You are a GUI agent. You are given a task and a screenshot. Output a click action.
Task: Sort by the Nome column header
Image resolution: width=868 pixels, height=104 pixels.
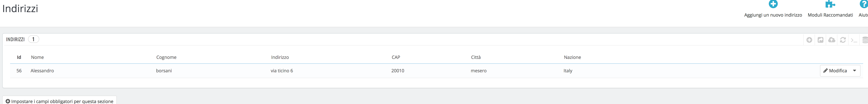coord(37,57)
